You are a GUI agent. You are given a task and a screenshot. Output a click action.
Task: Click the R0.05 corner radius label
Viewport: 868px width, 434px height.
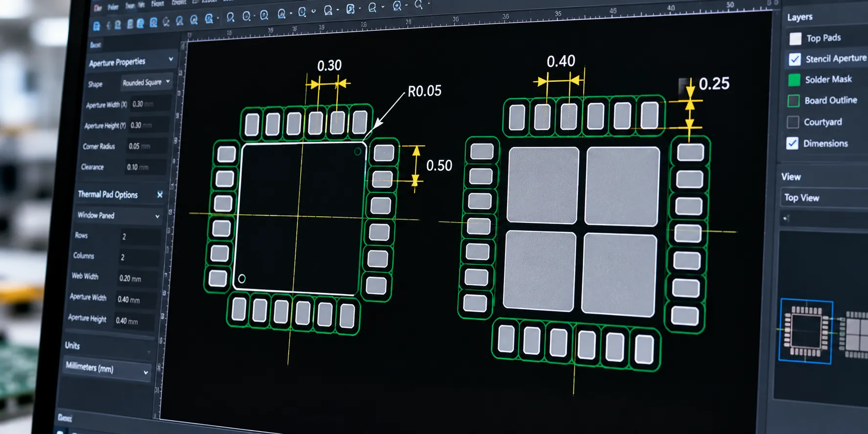click(425, 91)
